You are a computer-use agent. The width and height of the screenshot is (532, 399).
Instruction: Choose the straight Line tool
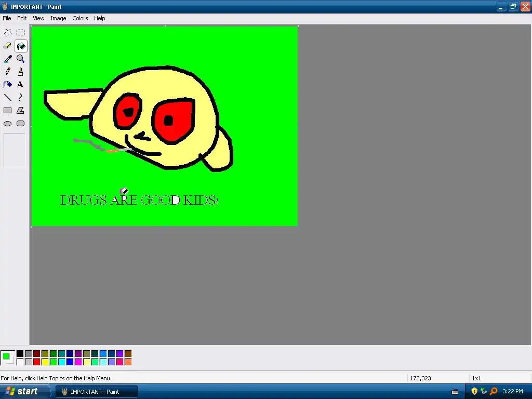[x=8, y=97]
